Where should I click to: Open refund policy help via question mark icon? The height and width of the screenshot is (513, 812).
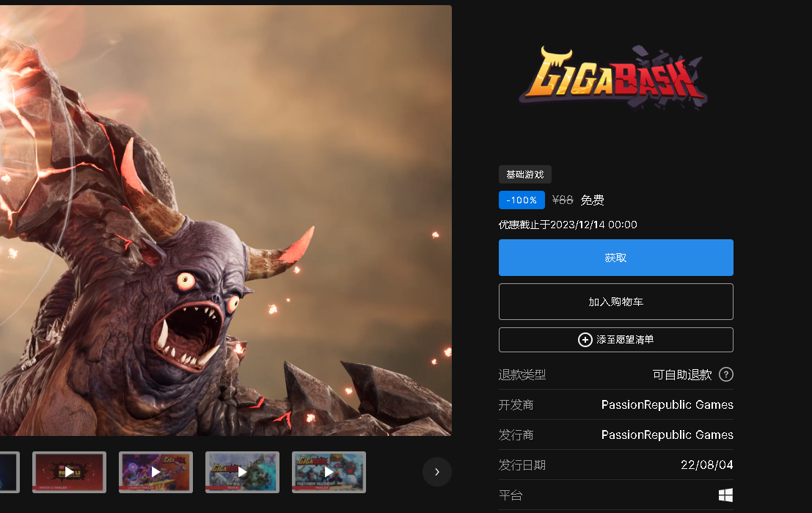726,374
